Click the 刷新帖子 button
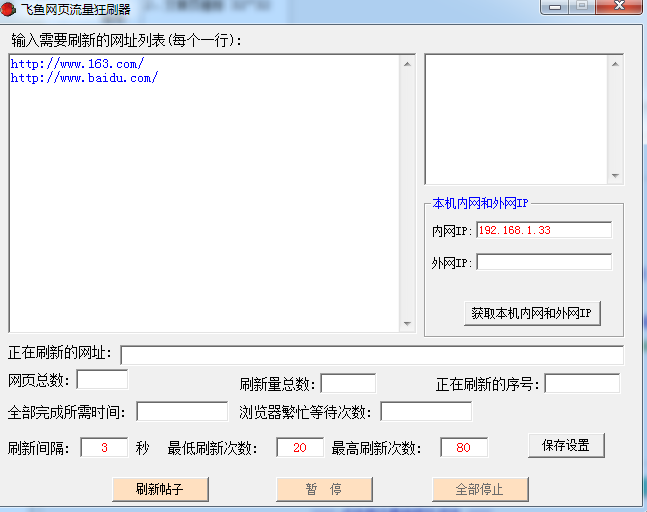The height and width of the screenshot is (512, 647). tap(160, 489)
